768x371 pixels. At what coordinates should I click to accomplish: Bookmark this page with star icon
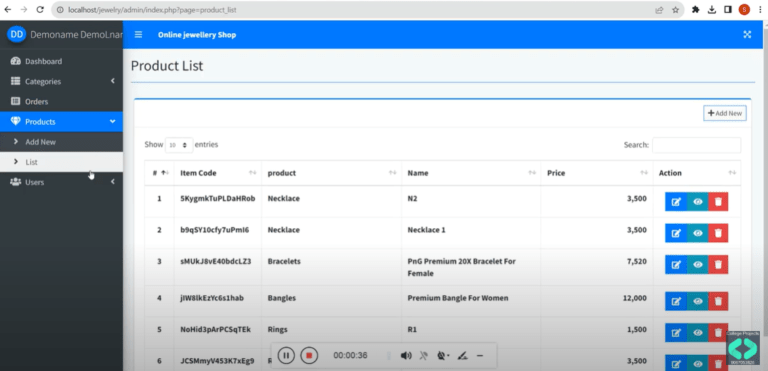[675, 10]
